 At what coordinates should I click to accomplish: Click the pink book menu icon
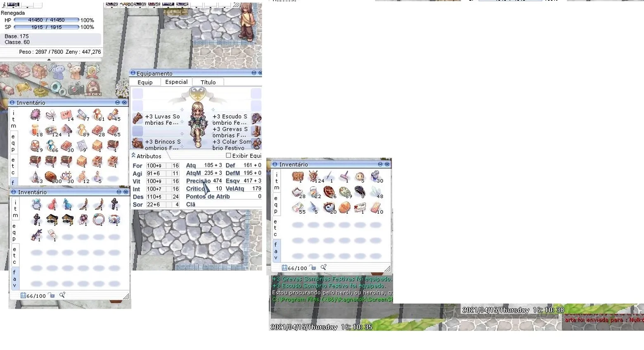22,71
